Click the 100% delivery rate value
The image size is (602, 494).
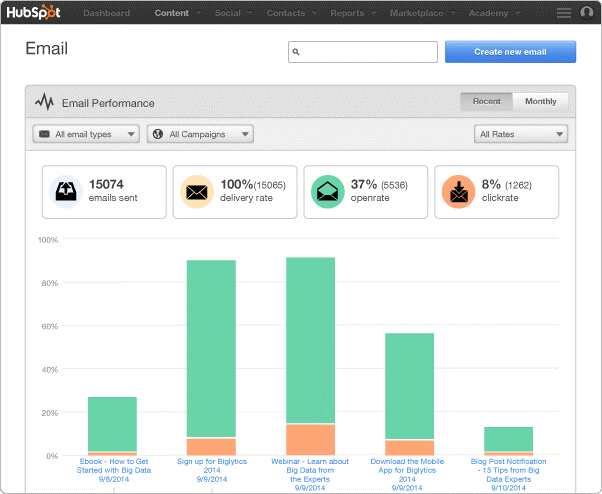click(236, 184)
